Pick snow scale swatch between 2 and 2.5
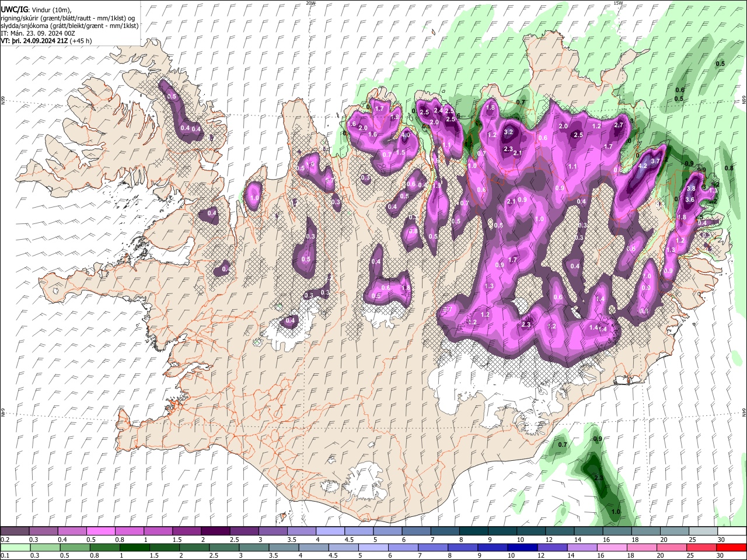Viewport: 747px width, 560px height. click(x=215, y=531)
